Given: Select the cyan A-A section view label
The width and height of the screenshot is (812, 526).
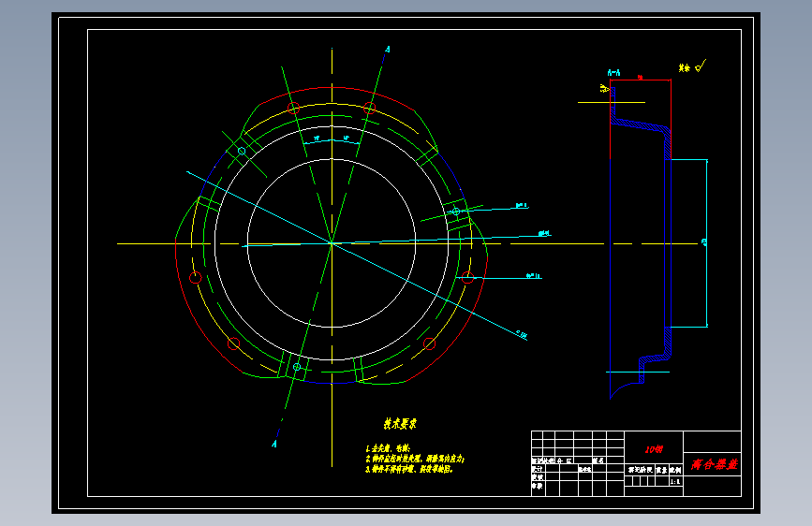Looking at the screenshot, I should (613, 73).
